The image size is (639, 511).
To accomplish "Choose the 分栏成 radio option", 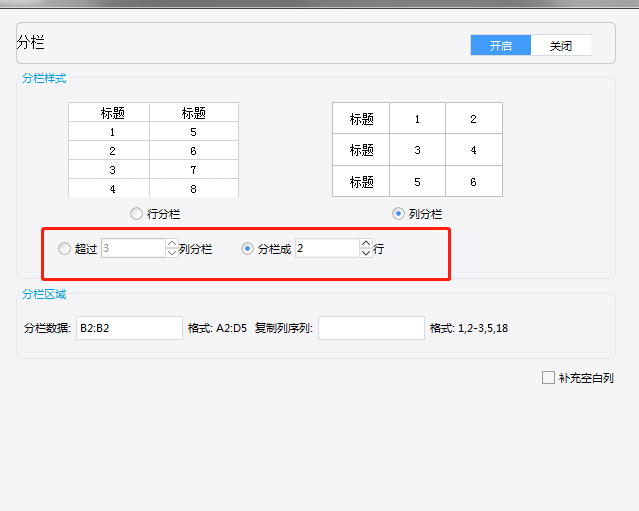I will [x=248, y=249].
